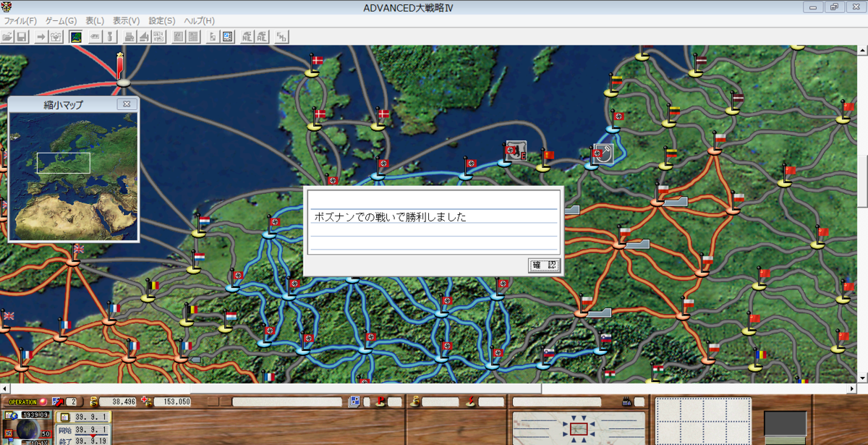Image resolution: width=868 pixels, height=445 pixels.
Task: Click the second gray table toolbar icon
Action: 192,36
